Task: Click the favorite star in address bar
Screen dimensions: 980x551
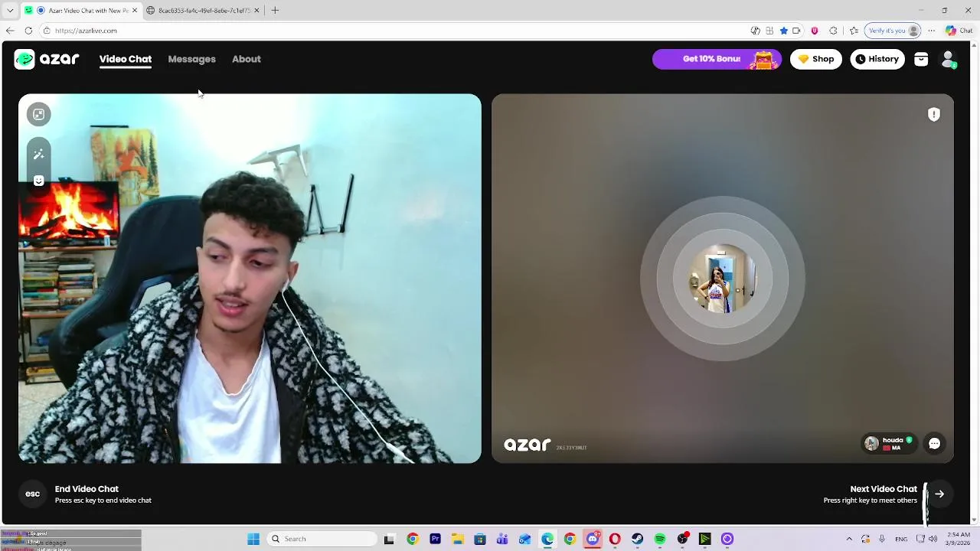Action: (x=783, y=31)
